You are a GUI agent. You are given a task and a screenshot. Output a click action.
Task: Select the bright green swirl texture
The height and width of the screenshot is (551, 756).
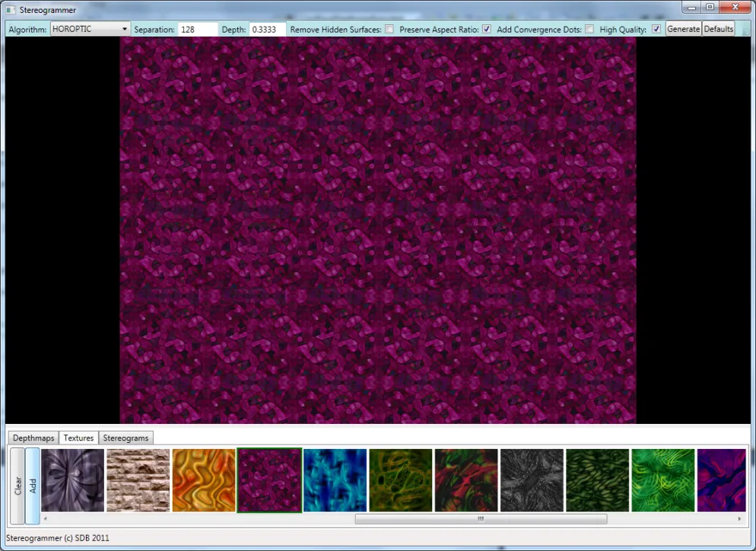tap(663, 480)
